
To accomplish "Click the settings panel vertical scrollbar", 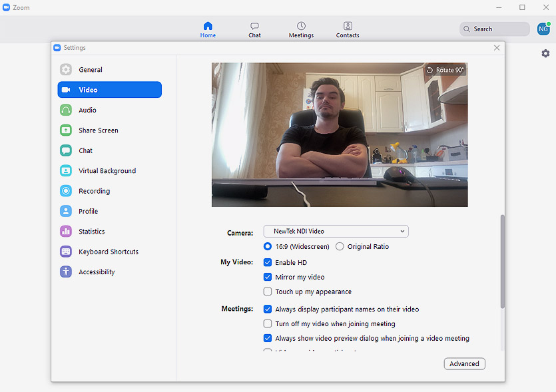I will pos(502,260).
